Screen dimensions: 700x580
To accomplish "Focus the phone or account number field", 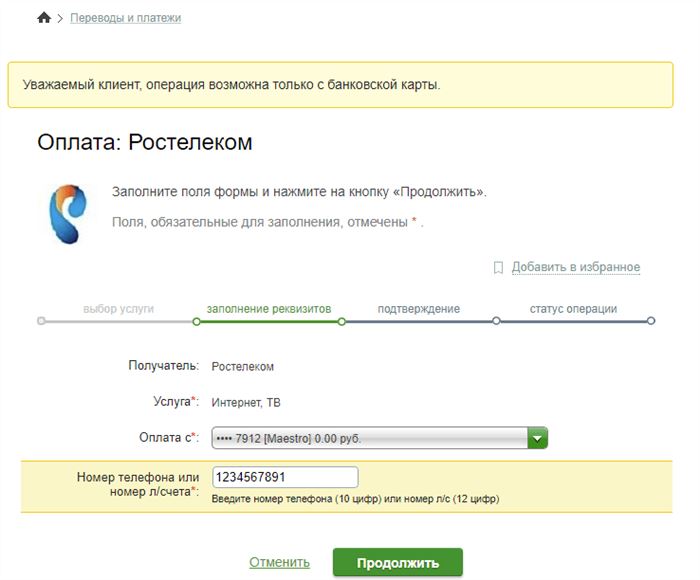I will tap(285, 477).
